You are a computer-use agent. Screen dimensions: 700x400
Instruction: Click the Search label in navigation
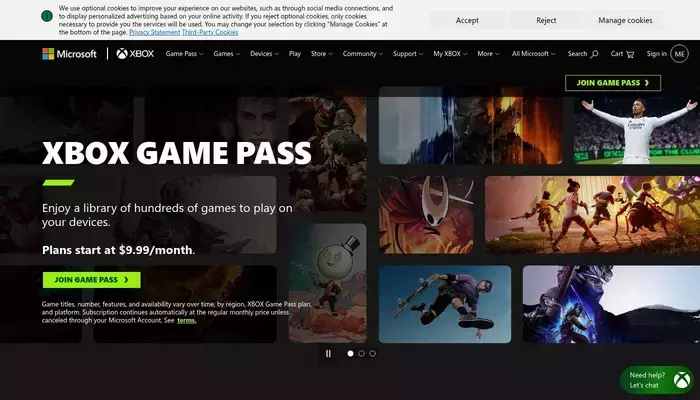point(577,54)
